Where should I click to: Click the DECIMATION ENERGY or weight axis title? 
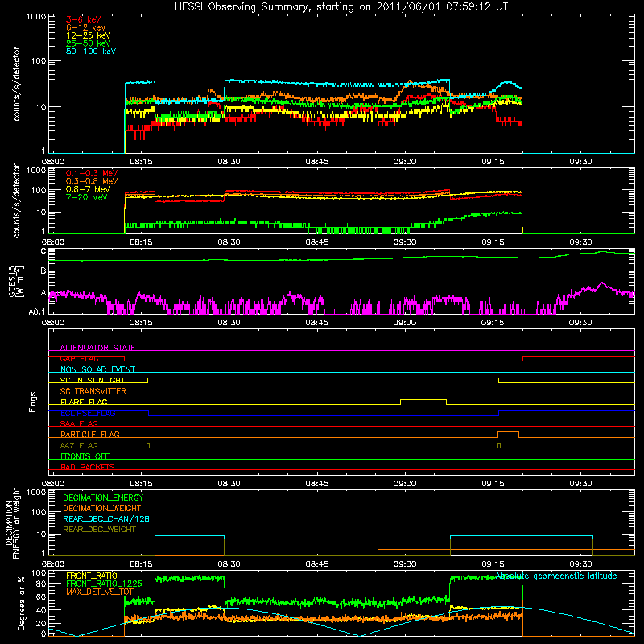tap(12, 522)
